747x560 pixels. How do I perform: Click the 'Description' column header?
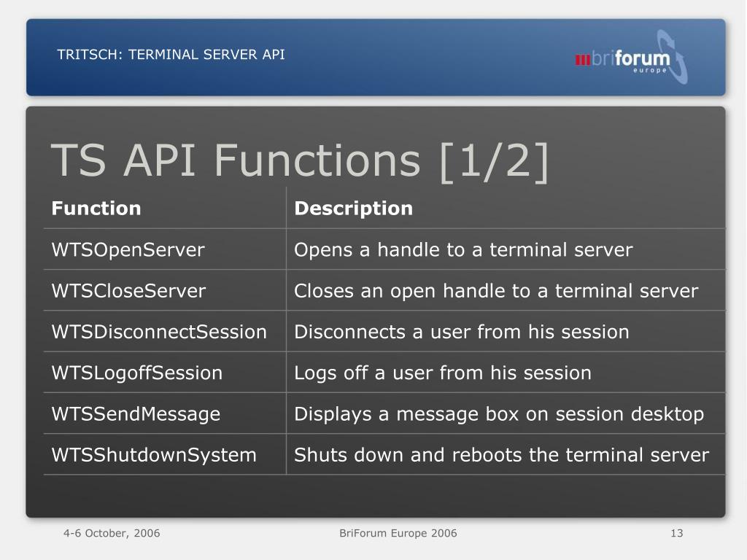(354, 209)
